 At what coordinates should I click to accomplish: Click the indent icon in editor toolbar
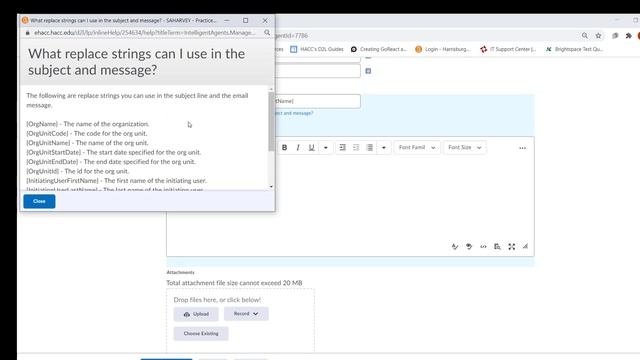[x=342, y=147]
